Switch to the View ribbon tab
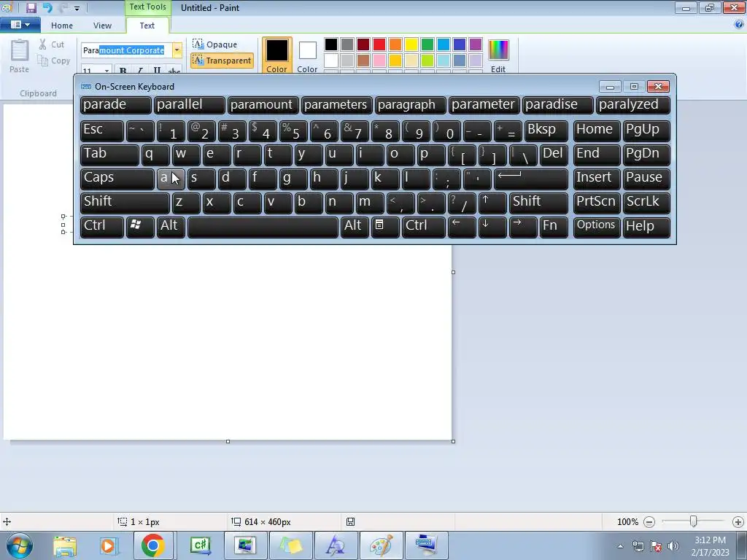 click(102, 26)
